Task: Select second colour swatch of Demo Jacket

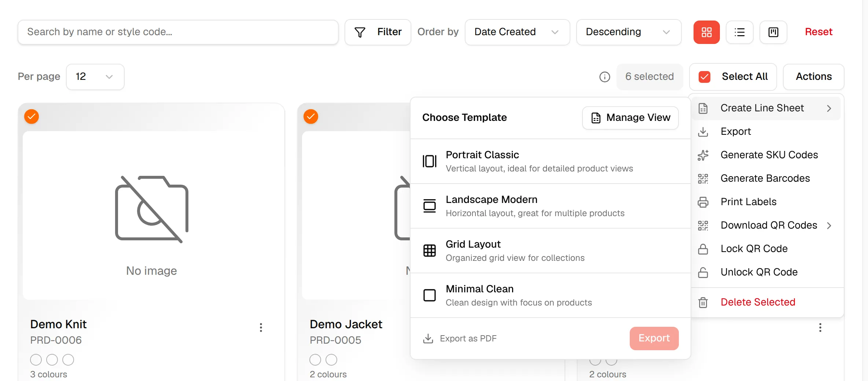Action: 331,360
